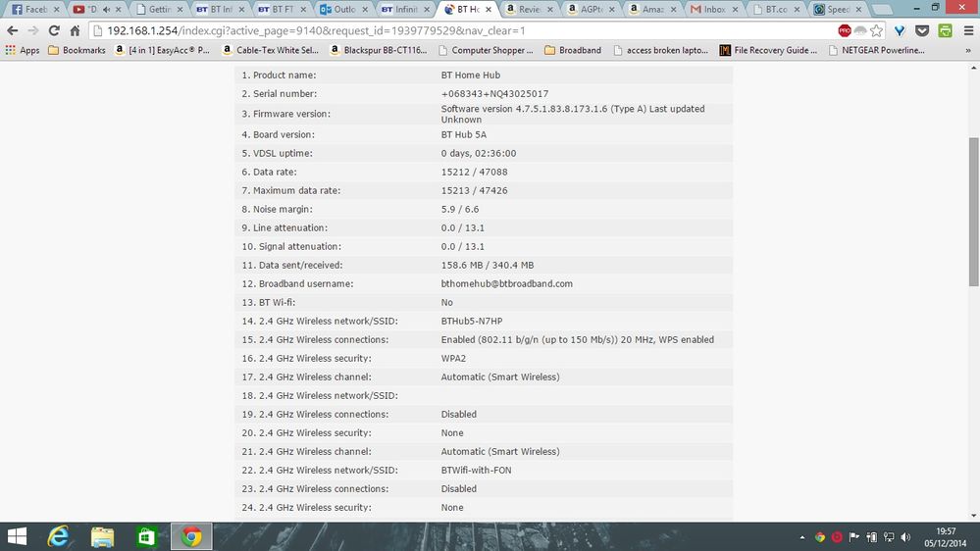Viewport: 980px width, 551px height.
Task: Click the red PRO extension icon
Action: coord(845,30)
